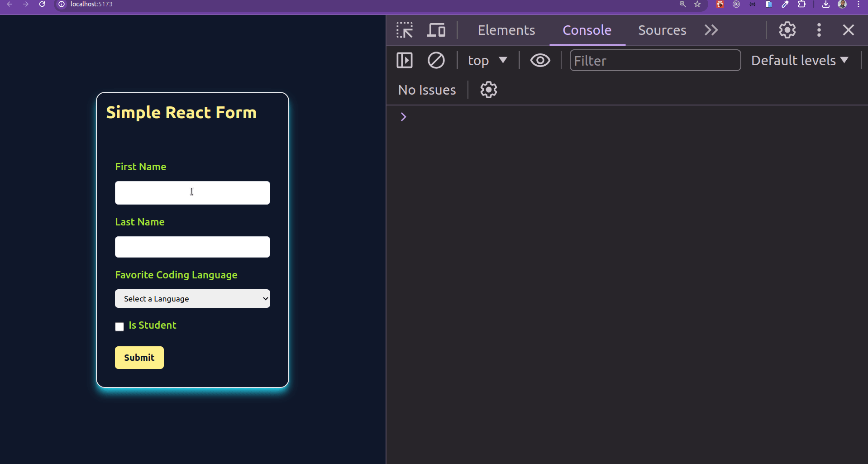Expand more DevTools tabs chevron
This screenshot has width=868, height=464.
[x=711, y=30]
